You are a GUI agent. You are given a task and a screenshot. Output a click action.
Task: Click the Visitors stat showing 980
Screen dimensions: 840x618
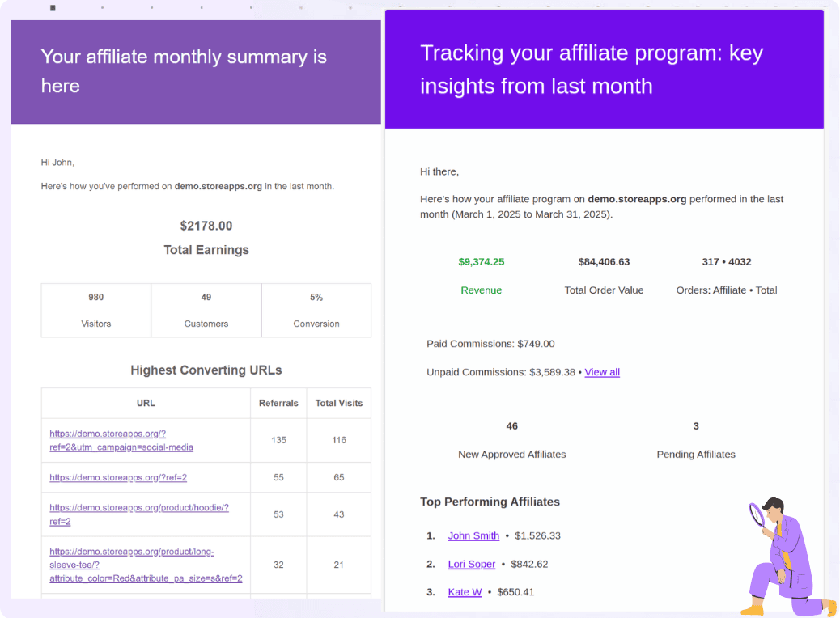point(95,297)
